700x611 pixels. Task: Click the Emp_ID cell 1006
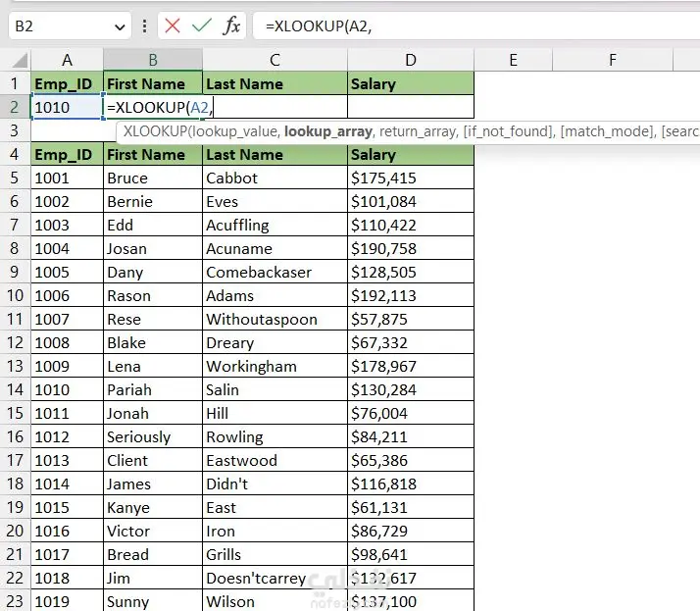67,295
